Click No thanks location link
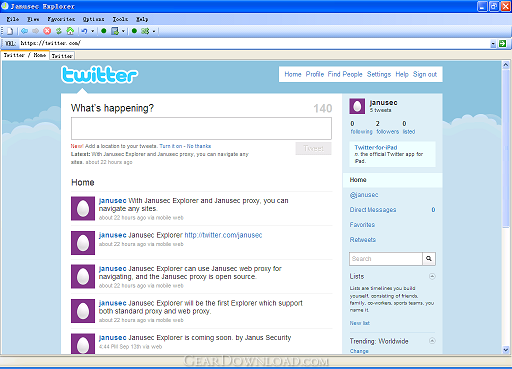Screen dimensions: 512x369 [x=199, y=146]
